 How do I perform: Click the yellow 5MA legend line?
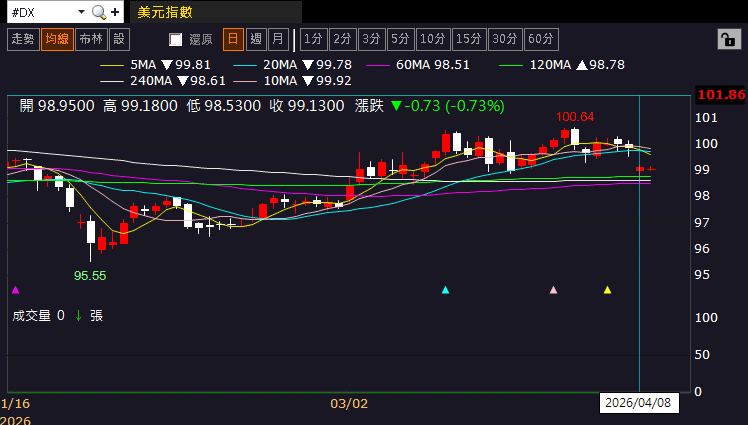click(112, 65)
